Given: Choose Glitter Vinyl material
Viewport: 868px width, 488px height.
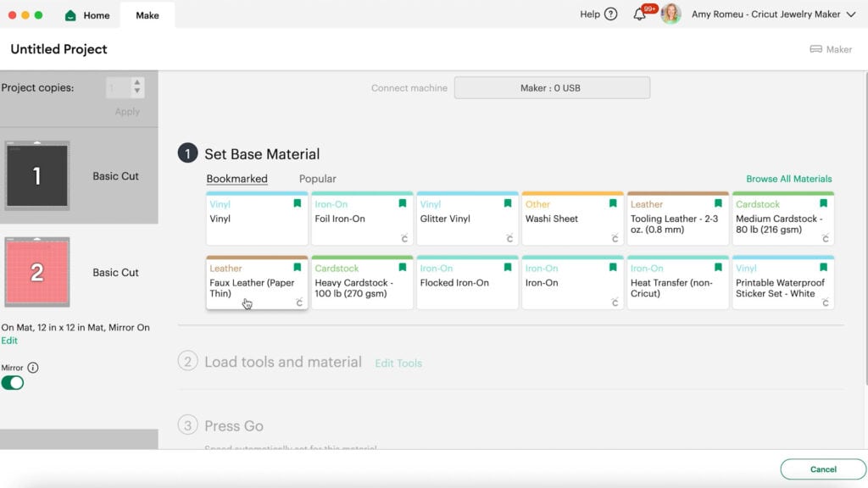Looking at the screenshot, I should 467,219.
